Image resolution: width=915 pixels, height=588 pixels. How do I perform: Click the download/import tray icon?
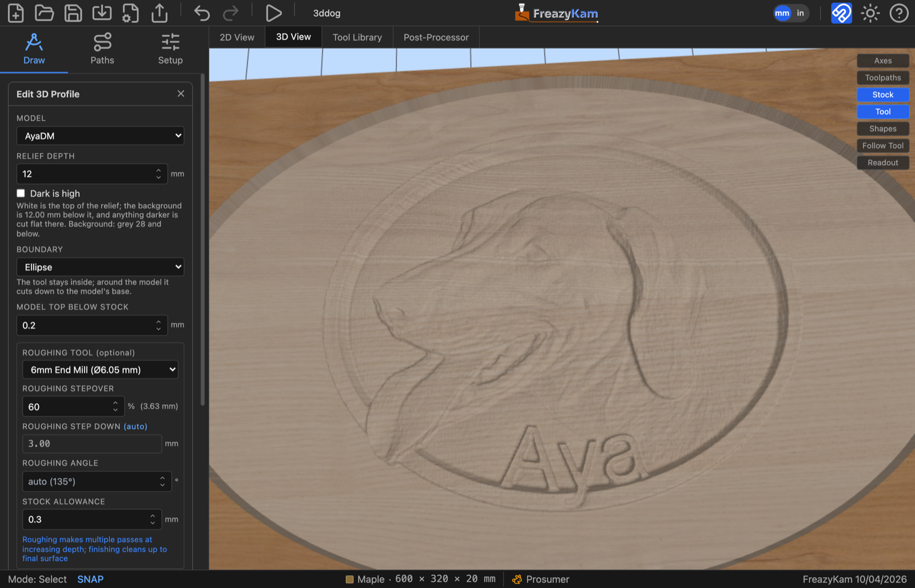(x=102, y=13)
